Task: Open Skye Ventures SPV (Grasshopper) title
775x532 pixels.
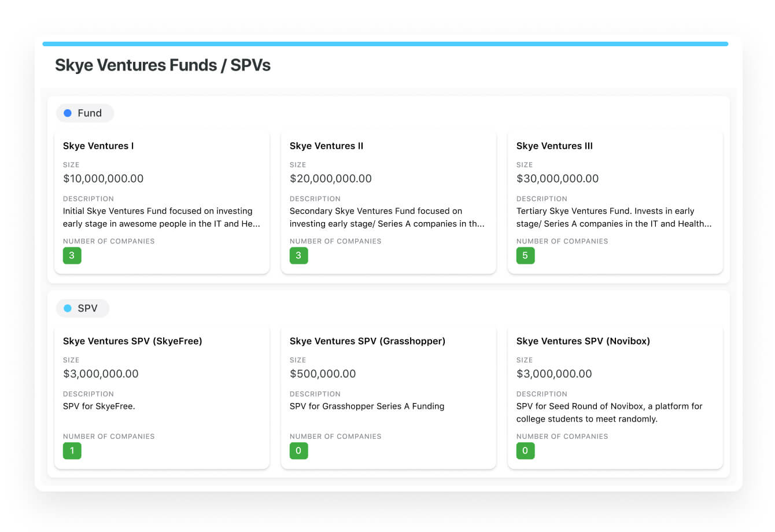Action: coord(367,341)
